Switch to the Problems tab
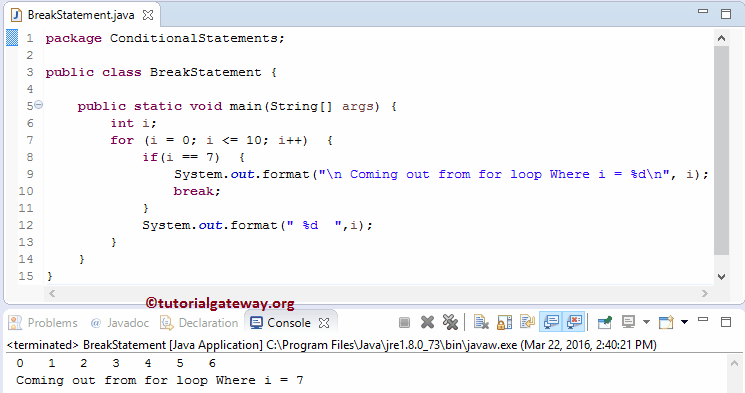The height and width of the screenshot is (393, 745). (x=52, y=323)
